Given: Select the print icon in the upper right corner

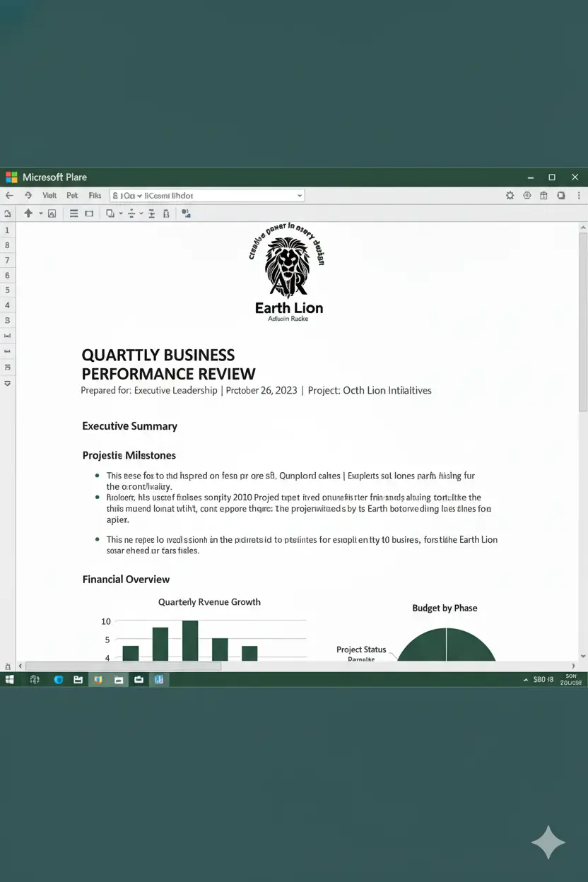Looking at the screenshot, I should [544, 195].
